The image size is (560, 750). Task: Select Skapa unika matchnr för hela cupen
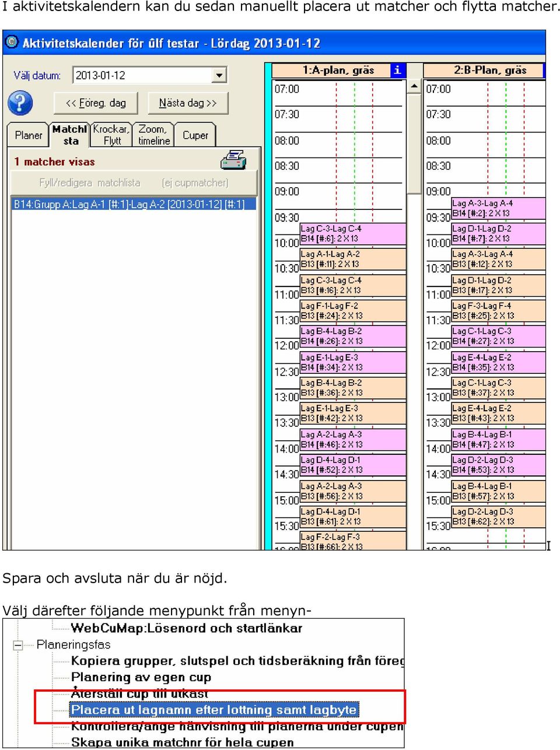point(183,742)
